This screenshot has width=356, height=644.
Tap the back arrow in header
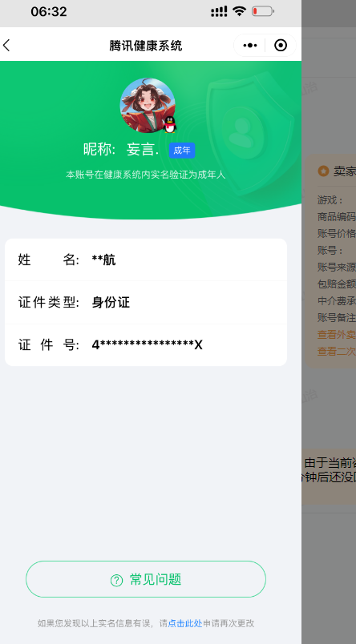click(x=6, y=45)
